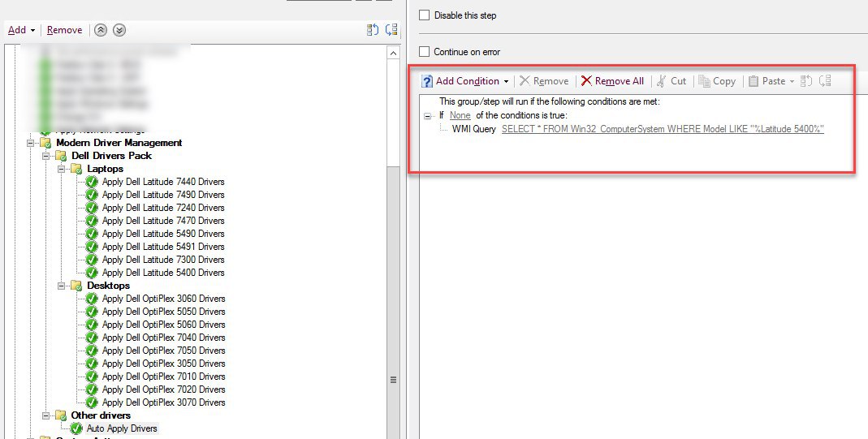The image size is (868, 439).
Task: Select Apply Dell Latitude 7440 Drivers step
Action: pos(163,182)
